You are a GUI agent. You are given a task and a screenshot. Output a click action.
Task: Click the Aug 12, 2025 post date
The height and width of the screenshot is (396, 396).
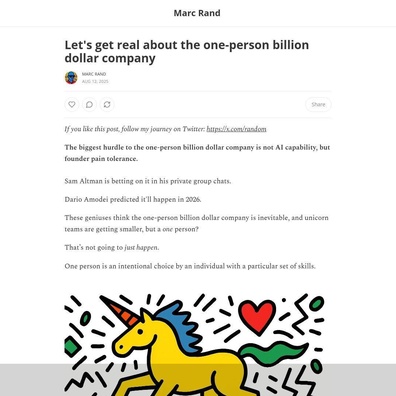[x=95, y=81]
